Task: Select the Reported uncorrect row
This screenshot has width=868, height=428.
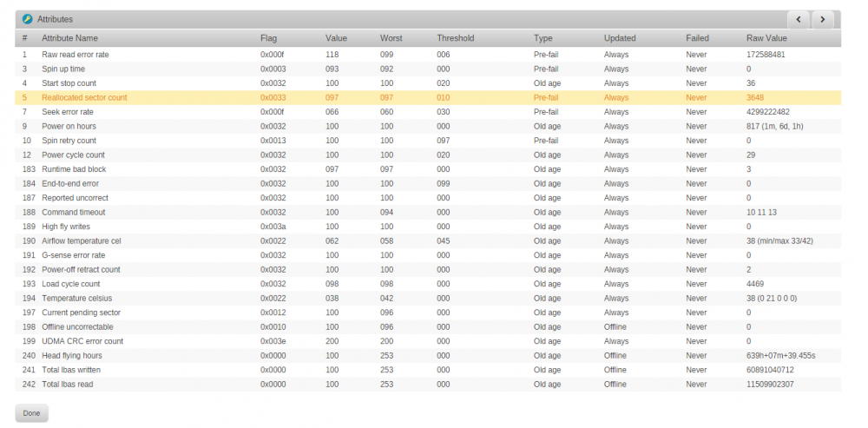Action: (428, 198)
